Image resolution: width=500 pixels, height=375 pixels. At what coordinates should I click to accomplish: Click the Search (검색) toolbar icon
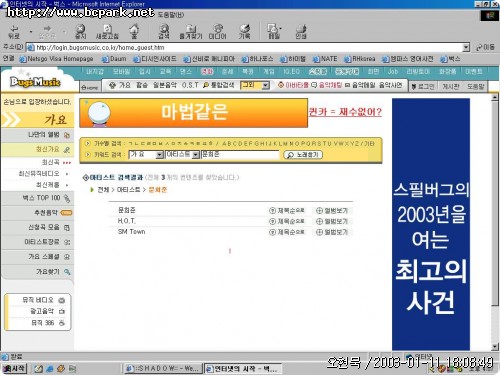pos(164,31)
